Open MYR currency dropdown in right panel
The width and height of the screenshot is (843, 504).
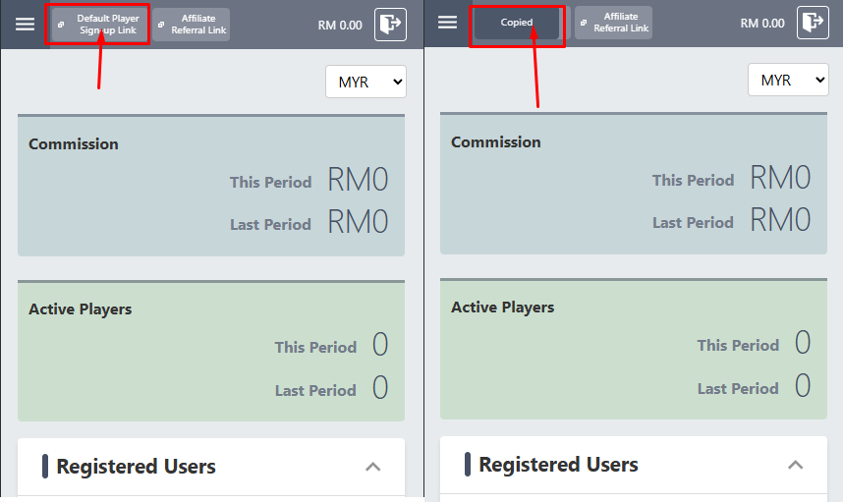(x=788, y=80)
